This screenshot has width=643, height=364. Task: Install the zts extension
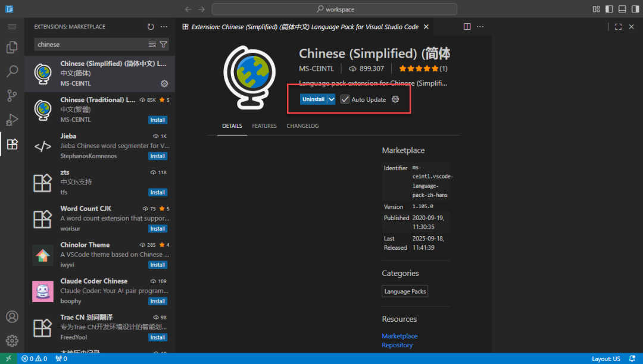(x=157, y=193)
